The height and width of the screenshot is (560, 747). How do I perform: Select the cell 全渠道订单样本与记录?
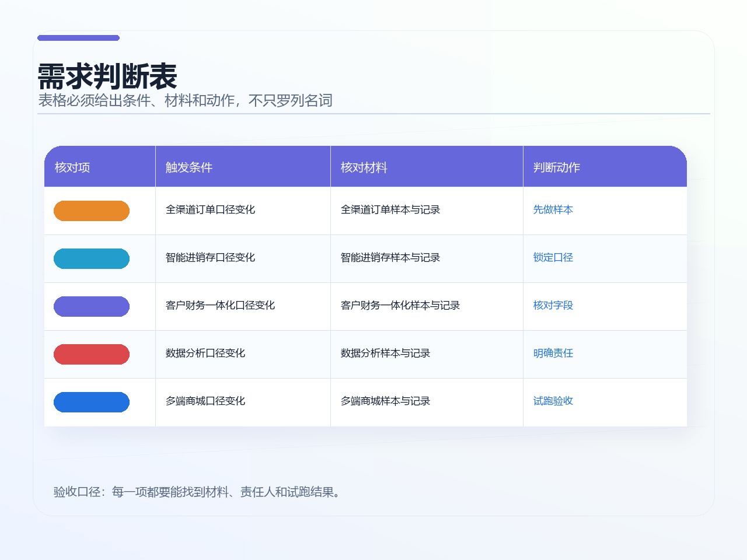(427, 211)
